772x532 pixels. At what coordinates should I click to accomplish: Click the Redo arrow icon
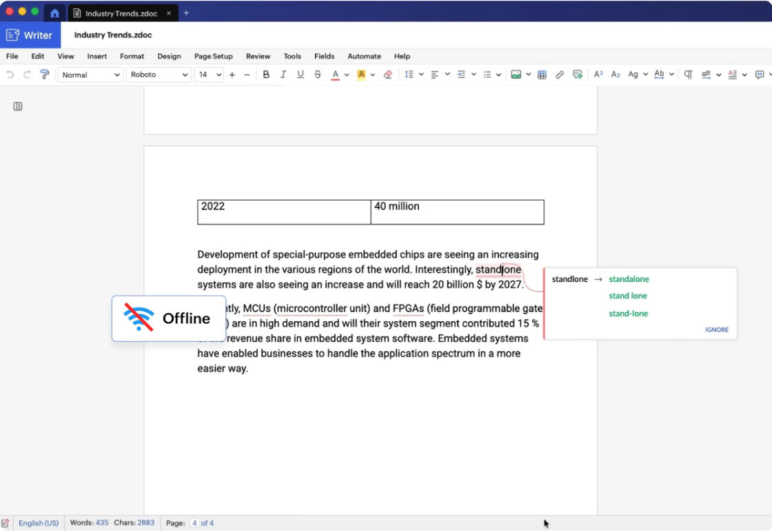pyautogui.click(x=27, y=75)
